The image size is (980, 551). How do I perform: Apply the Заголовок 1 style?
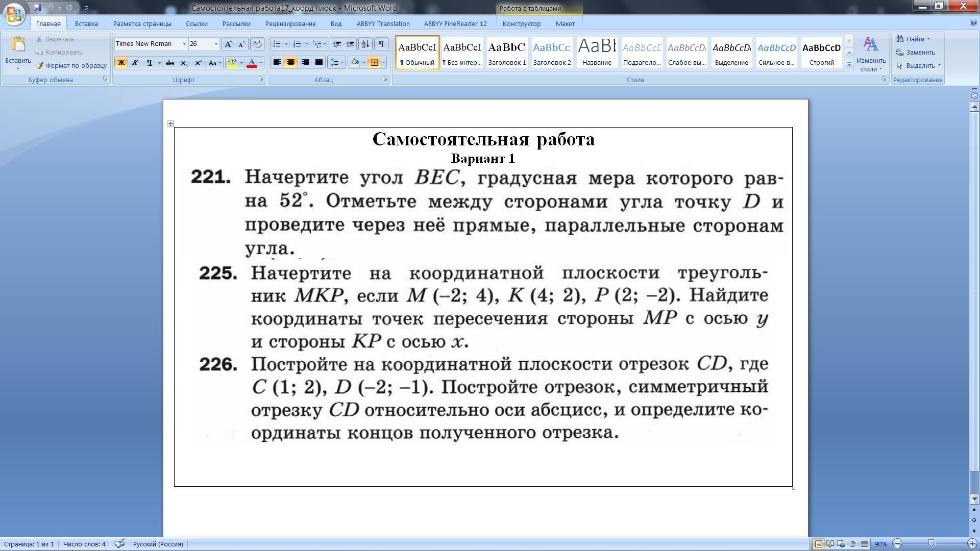tap(507, 52)
